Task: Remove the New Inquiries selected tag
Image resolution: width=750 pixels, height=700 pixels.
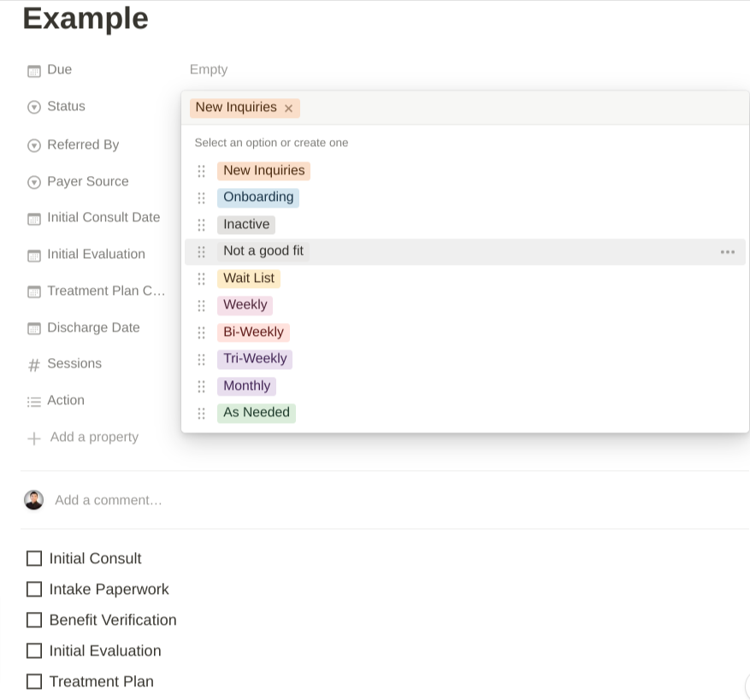Action: (289, 109)
